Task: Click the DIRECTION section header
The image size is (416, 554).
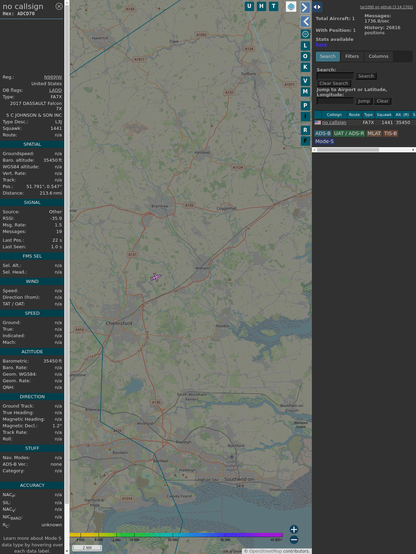Action: [x=32, y=396]
